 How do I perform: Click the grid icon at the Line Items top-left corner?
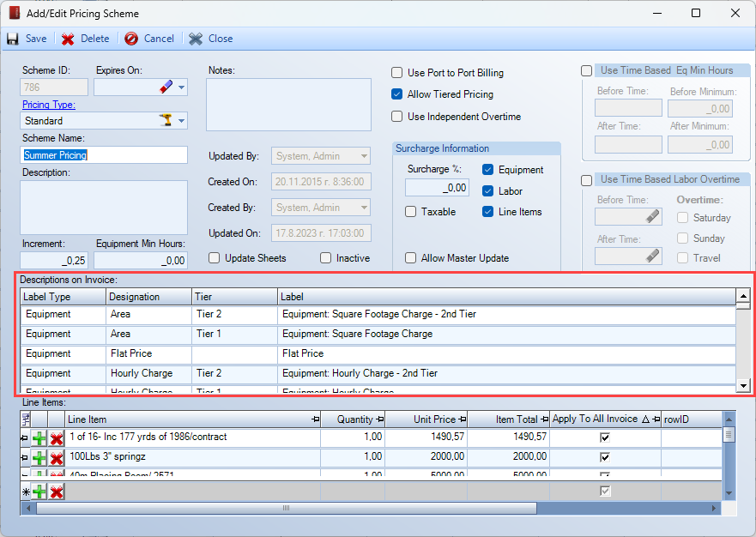click(26, 419)
